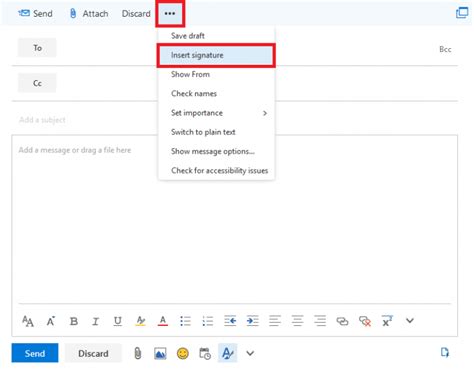The width and height of the screenshot is (474, 374).
Task: Choose Switch to plain text
Action: [x=216, y=132]
